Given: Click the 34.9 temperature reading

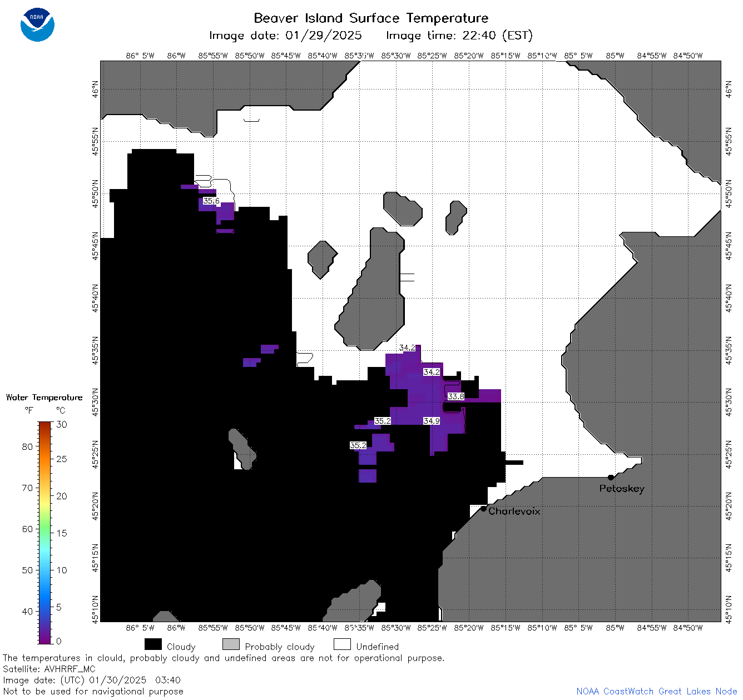Looking at the screenshot, I should pyautogui.click(x=432, y=421).
